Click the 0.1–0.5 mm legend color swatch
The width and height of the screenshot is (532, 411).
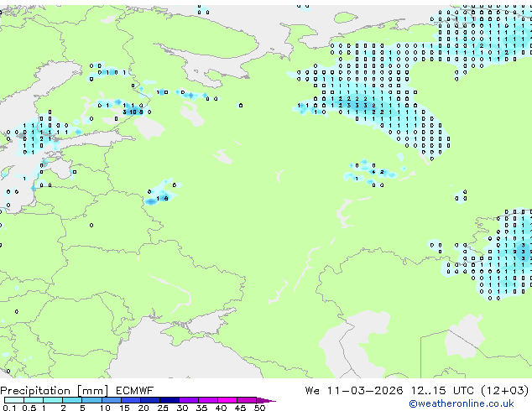[x=14, y=400]
